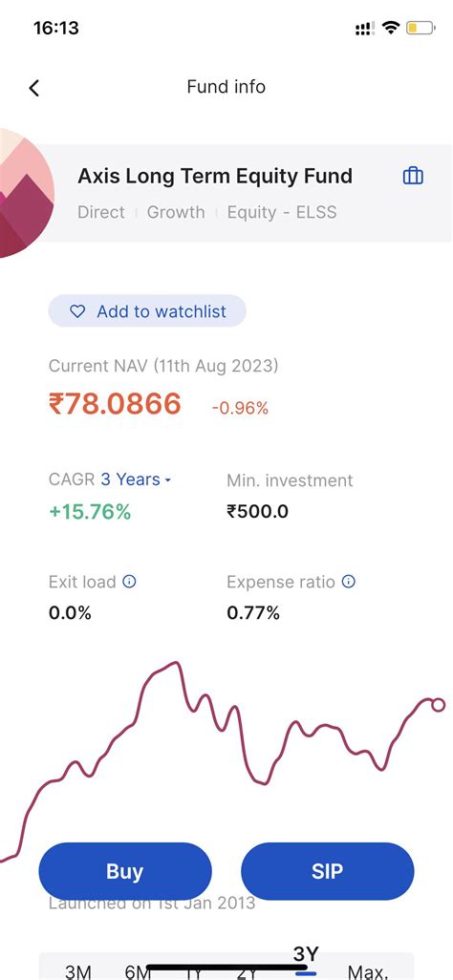
Task: Select the 3Y chart range tab
Action: point(306,956)
